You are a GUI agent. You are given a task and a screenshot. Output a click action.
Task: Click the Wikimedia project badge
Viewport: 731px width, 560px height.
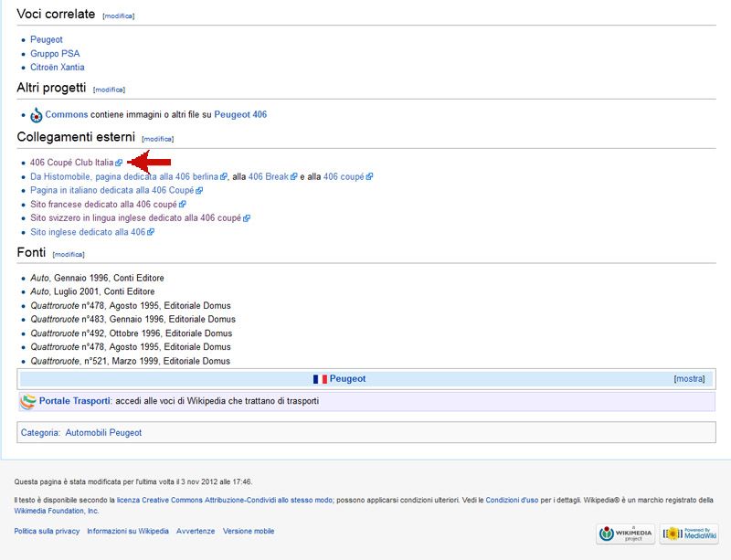625,533
